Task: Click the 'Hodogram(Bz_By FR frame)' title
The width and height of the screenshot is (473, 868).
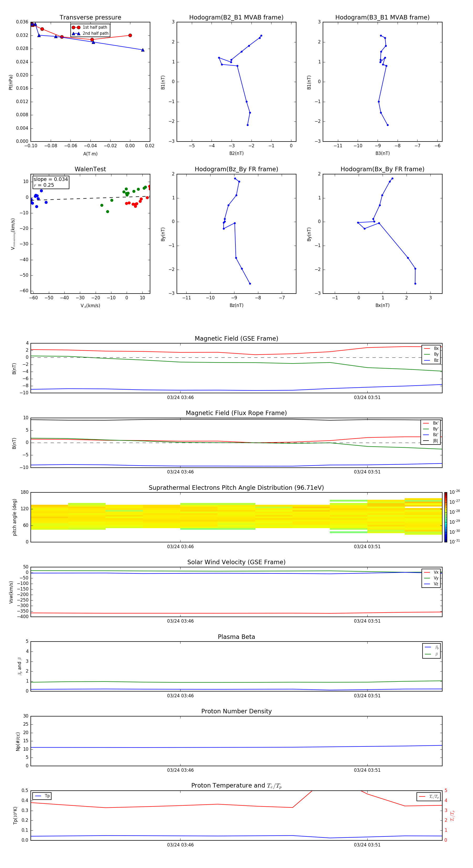Action: click(236, 169)
